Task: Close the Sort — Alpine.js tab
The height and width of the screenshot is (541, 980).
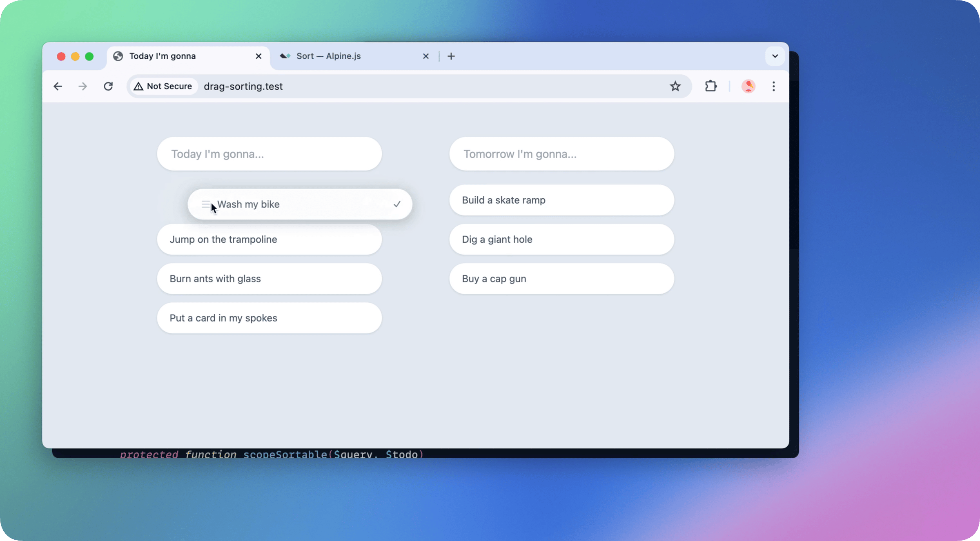Action: [425, 56]
